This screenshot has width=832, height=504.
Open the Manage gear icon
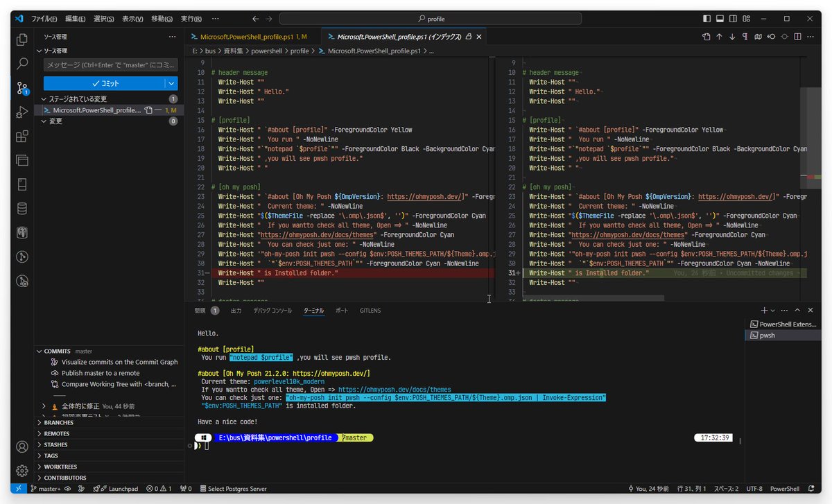(22, 471)
